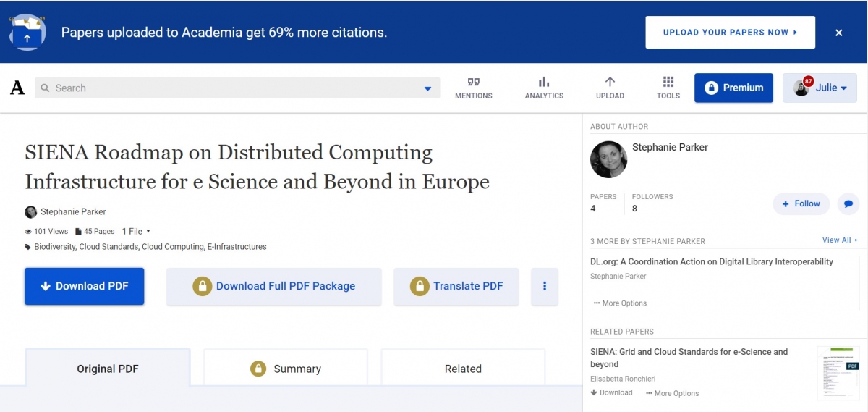Click the 101 Views eye icon

(x=28, y=232)
